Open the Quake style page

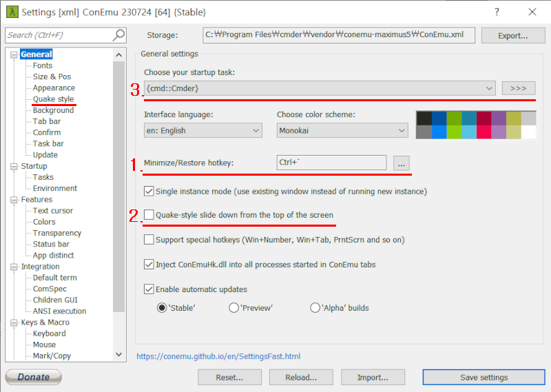pos(54,99)
